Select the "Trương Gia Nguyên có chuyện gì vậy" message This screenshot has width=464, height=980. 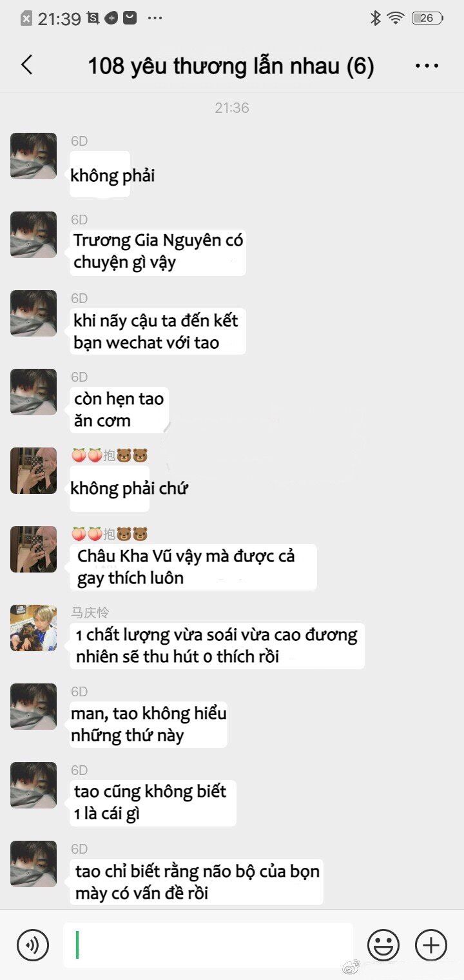point(158,252)
